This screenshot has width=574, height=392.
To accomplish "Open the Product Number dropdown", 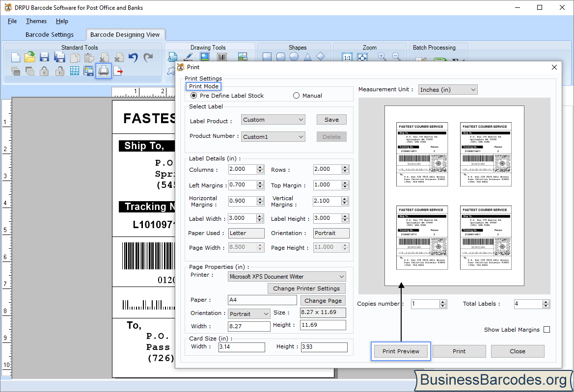I will click(x=273, y=137).
